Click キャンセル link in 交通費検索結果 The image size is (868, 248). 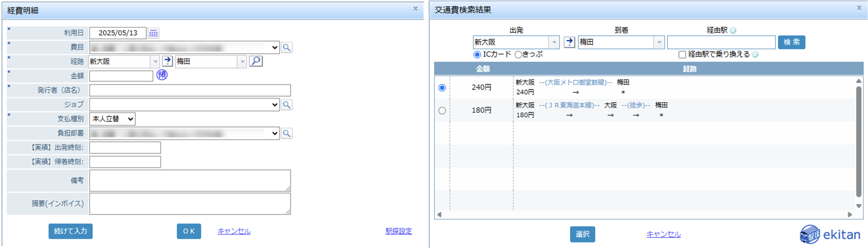663,234
